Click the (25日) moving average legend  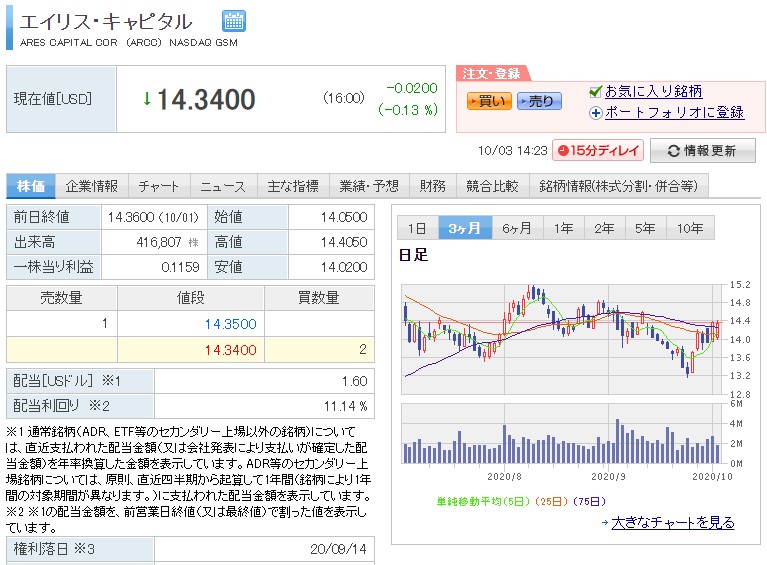tap(551, 501)
